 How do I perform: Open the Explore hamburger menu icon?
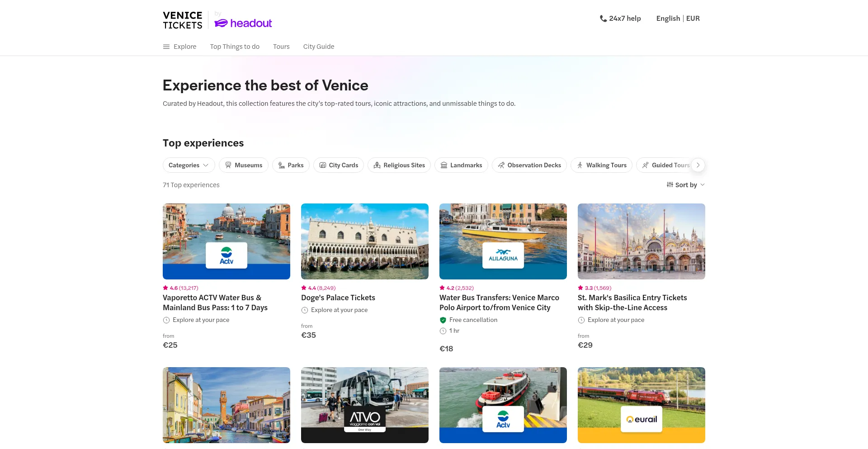point(166,47)
